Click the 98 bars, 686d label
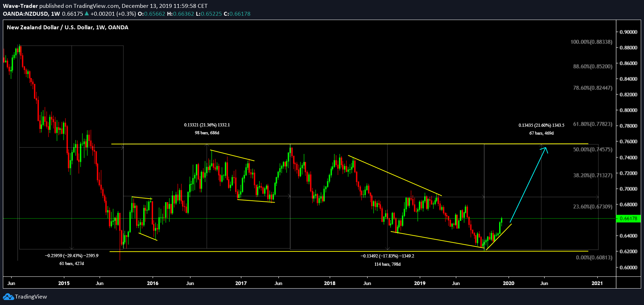644x305 pixels. [x=207, y=133]
